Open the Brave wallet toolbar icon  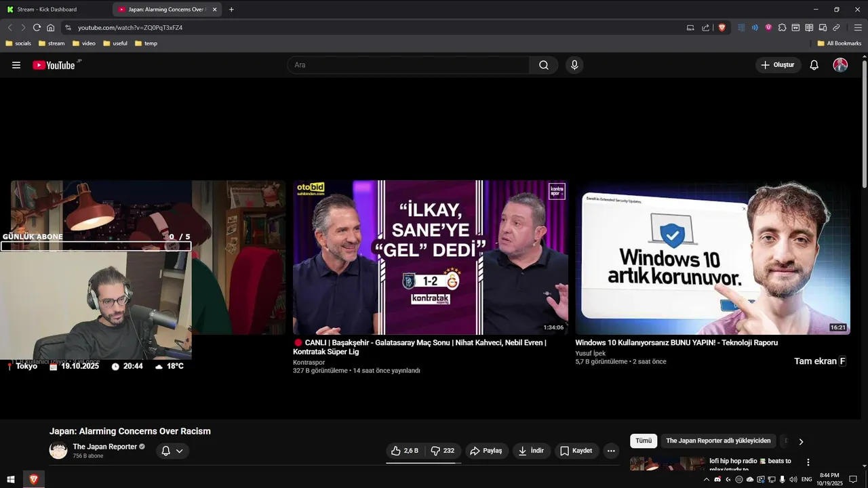795,28
